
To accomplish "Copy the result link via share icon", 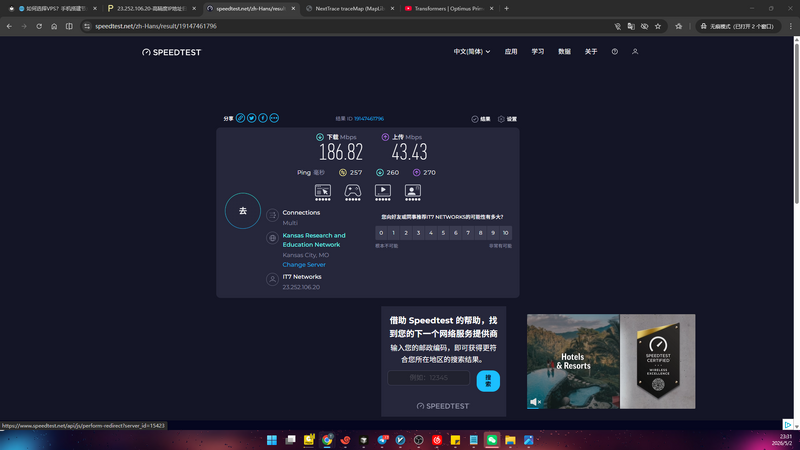I will coord(240,118).
